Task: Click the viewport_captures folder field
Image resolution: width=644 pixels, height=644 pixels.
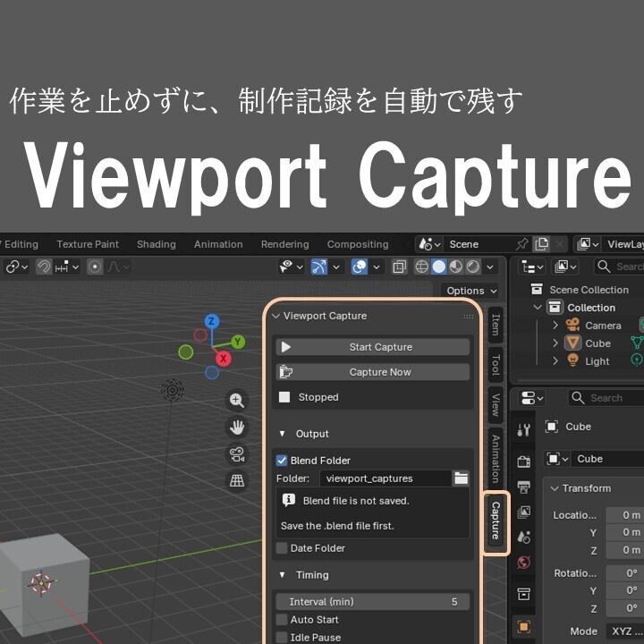Action: (x=386, y=479)
